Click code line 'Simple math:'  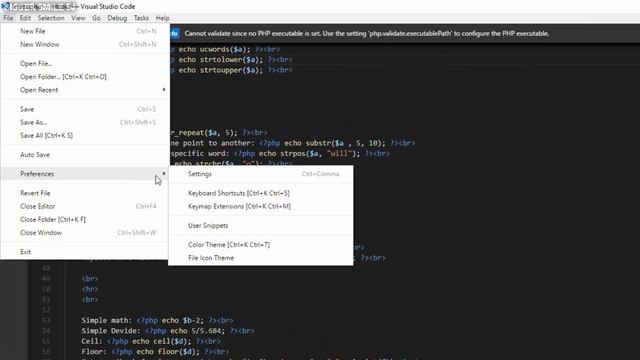click(x=157, y=320)
